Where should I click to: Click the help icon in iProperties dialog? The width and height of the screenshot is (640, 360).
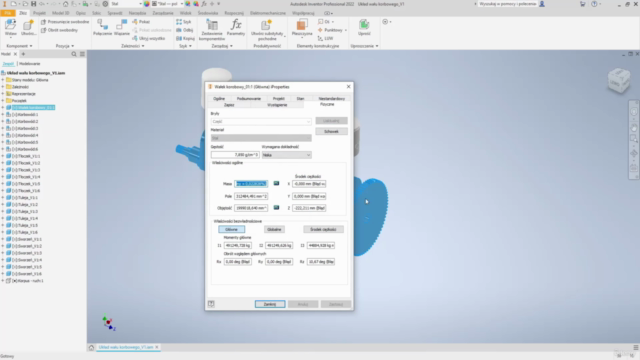coord(211,304)
